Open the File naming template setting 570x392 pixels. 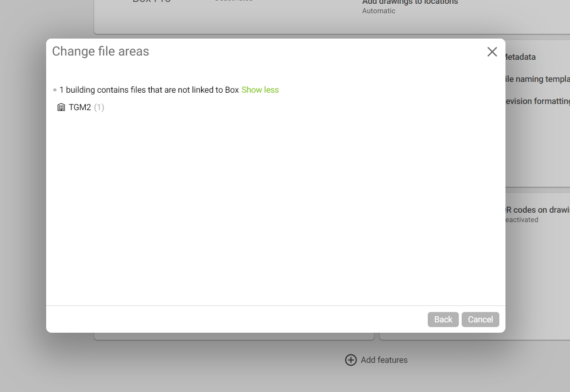click(537, 79)
